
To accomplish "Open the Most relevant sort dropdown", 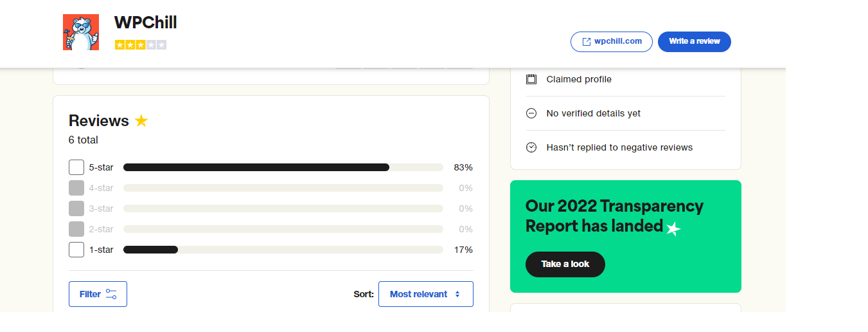I will click(426, 294).
